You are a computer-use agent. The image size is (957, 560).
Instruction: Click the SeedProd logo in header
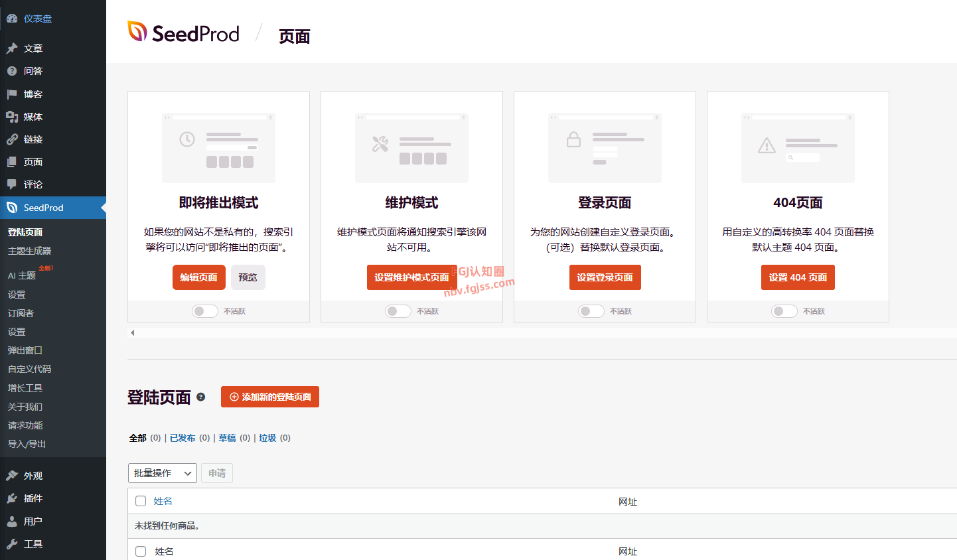click(183, 33)
